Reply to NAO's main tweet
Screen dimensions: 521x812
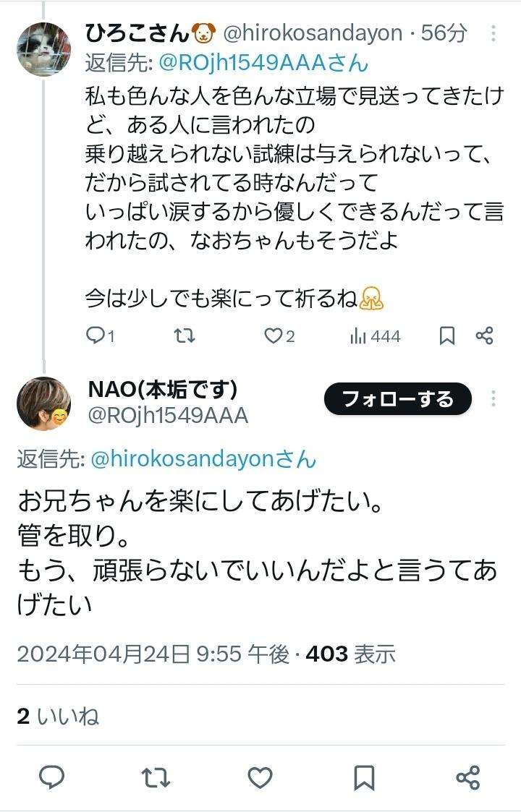point(51,777)
